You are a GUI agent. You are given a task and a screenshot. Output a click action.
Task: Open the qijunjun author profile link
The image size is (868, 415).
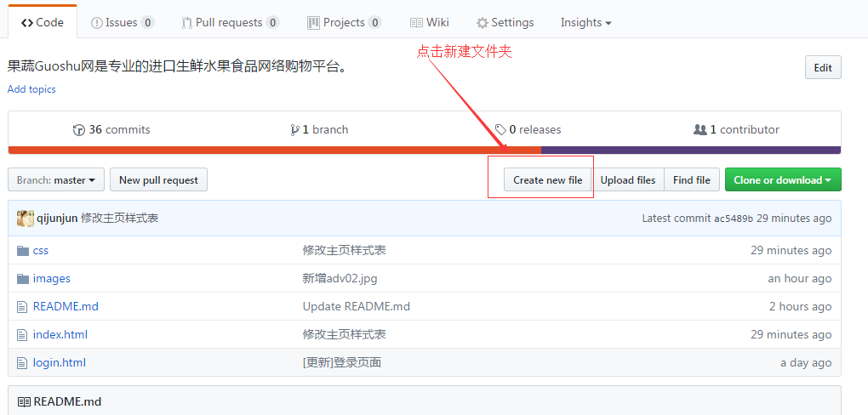pyautogui.click(x=57, y=218)
